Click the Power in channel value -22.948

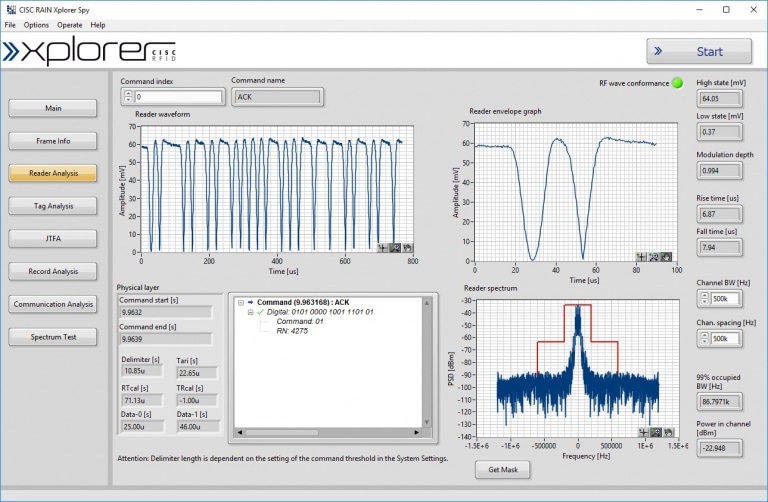coord(720,448)
